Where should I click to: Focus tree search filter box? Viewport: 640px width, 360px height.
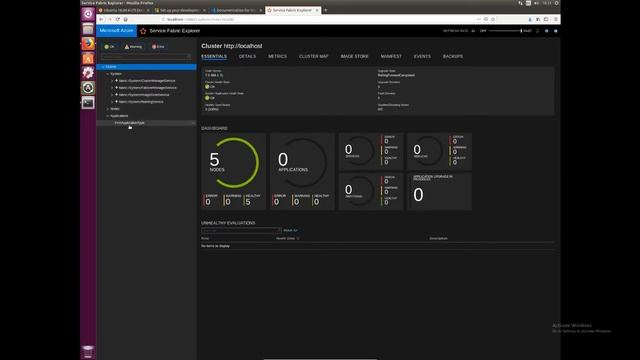coord(146,56)
